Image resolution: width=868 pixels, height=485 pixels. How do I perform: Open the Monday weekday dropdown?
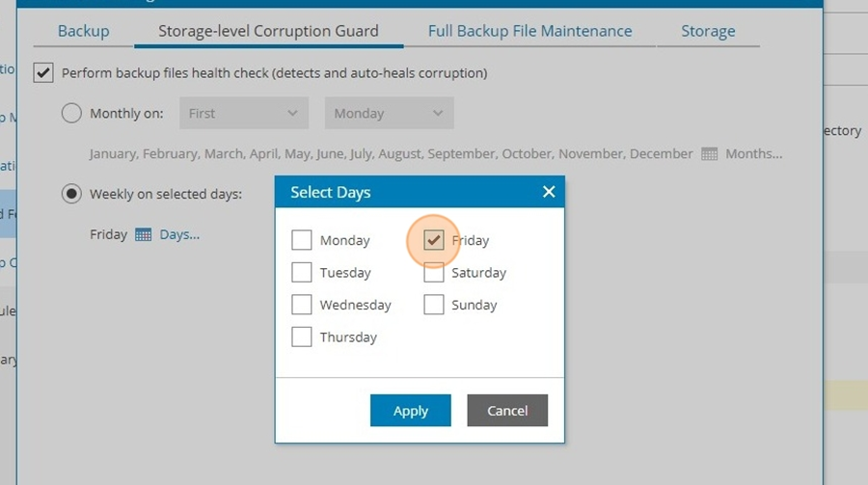point(390,113)
